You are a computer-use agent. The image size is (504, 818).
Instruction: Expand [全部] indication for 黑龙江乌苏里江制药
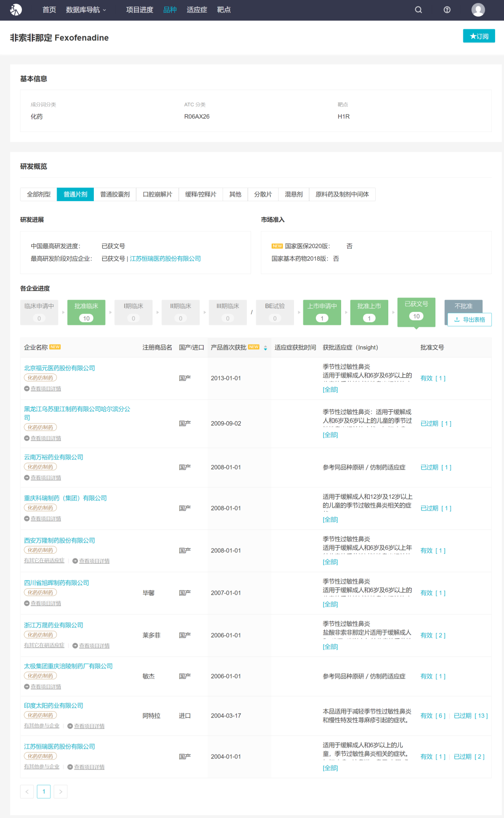coord(330,435)
